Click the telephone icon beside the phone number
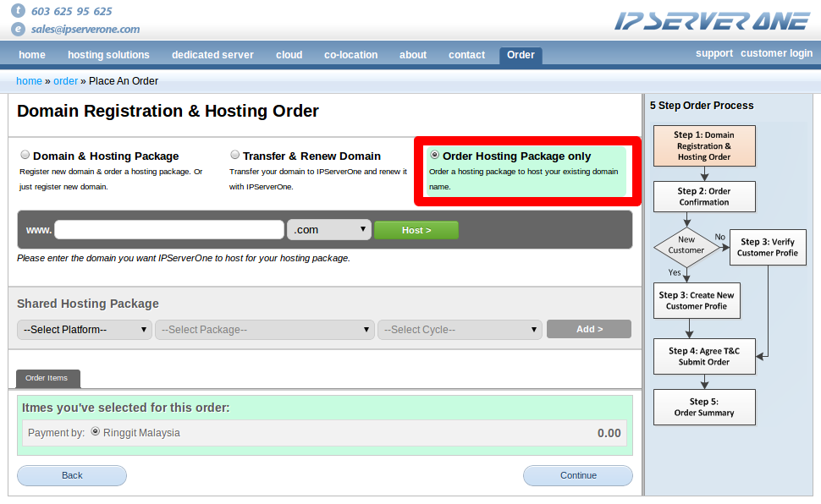 point(19,10)
